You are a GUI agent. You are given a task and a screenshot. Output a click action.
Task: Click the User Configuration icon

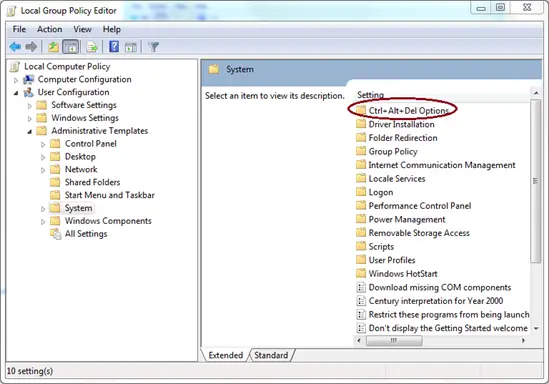(28, 92)
